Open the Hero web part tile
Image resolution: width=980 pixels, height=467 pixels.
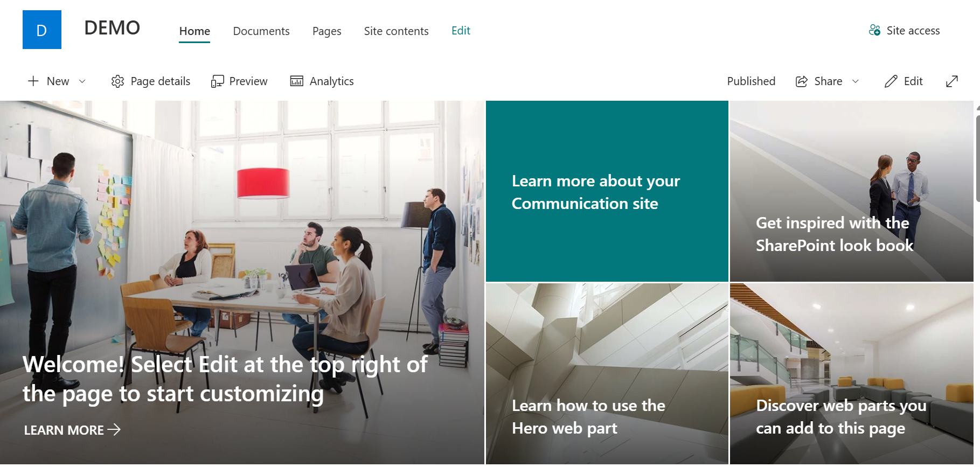click(x=607, y=374)
